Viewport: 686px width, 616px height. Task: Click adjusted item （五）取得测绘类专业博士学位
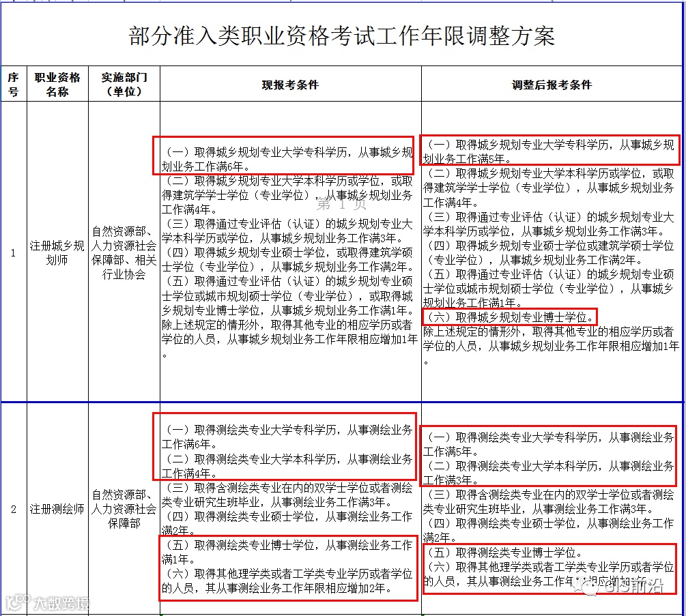[504, 552]
